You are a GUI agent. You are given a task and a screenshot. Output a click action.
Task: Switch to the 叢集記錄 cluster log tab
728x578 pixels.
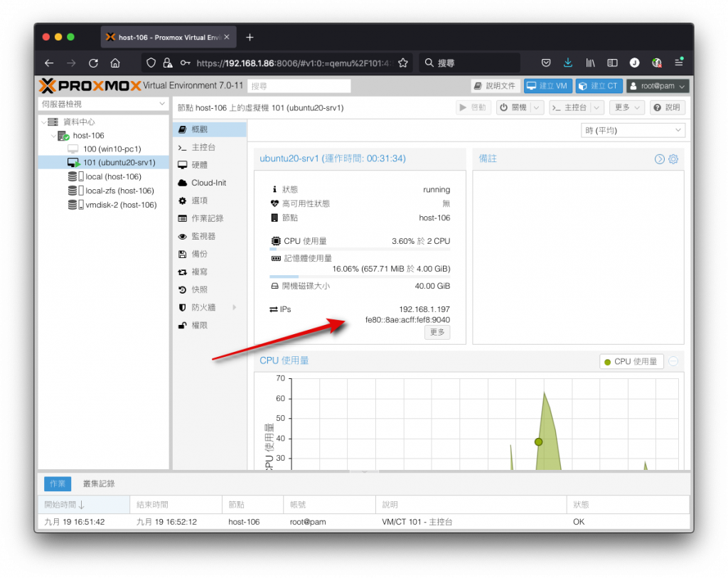[99, 483]
